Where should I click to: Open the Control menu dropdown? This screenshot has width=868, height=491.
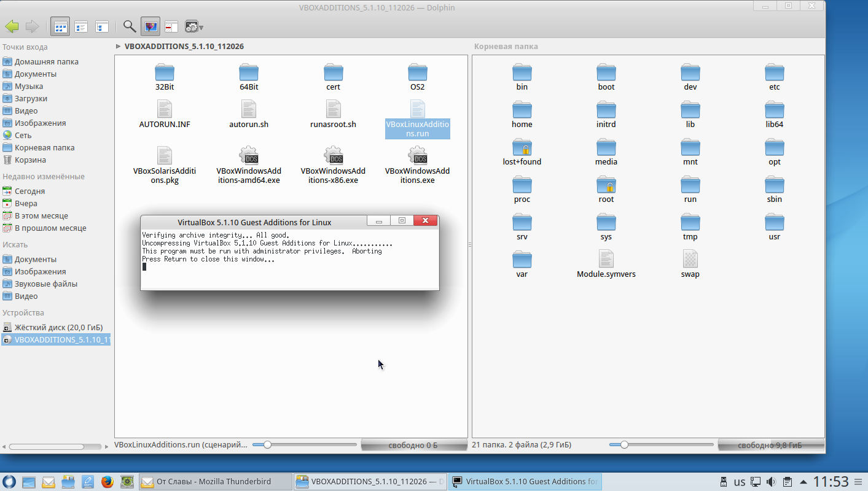194,26
